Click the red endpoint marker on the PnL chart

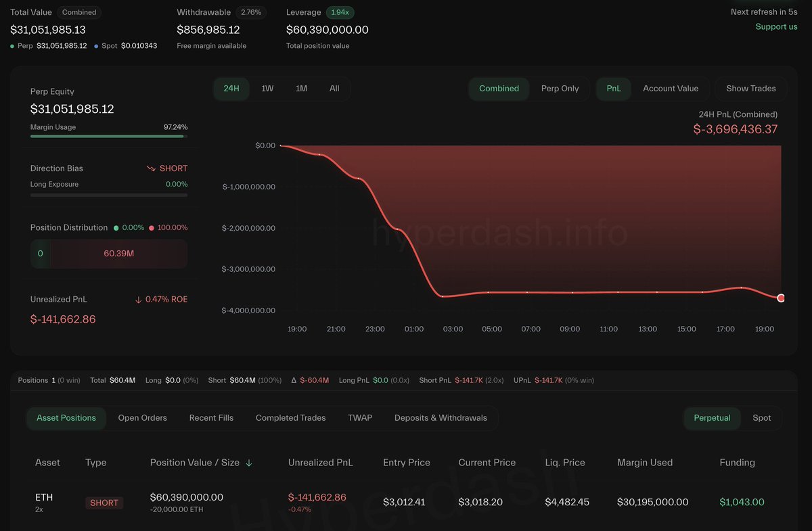pos(781,297)
